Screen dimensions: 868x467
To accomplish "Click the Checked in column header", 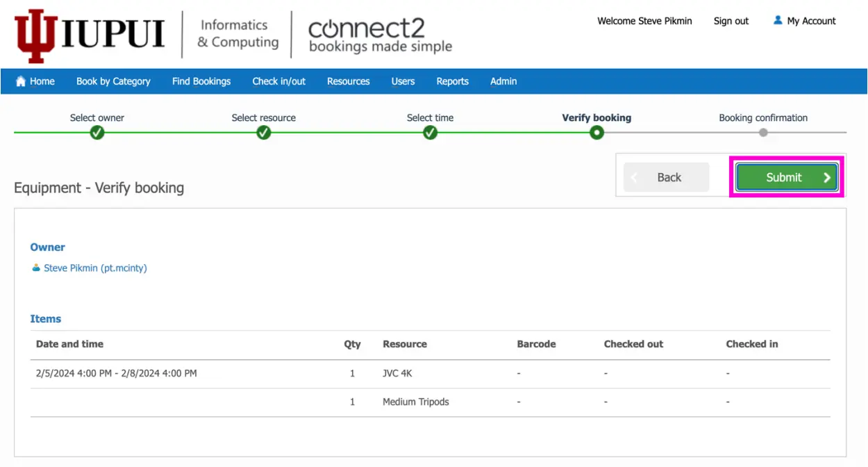I will click(752, 344).
